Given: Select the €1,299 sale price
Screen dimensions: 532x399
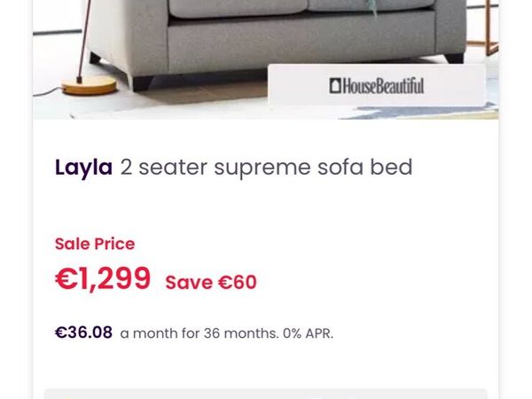Looking at the screenshot, I should tap(103, 278).
